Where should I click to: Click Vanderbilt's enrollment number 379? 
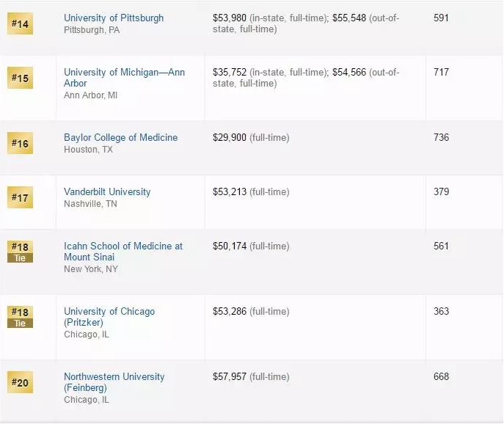click(441, 191)
